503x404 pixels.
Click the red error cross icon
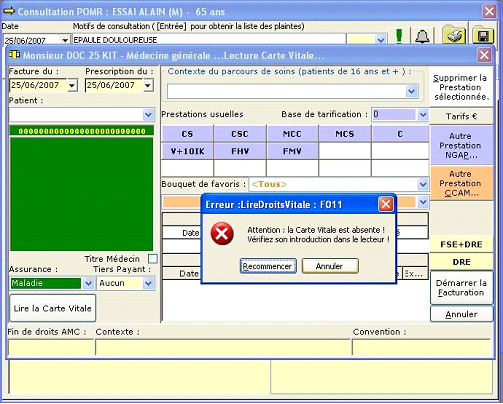[222, 234]
